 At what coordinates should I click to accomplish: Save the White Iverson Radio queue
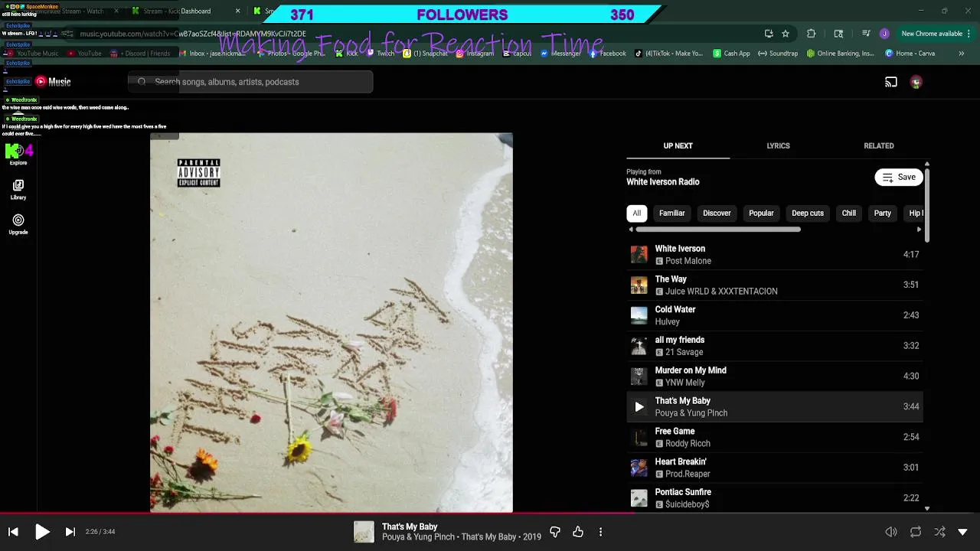pos(899,177)
